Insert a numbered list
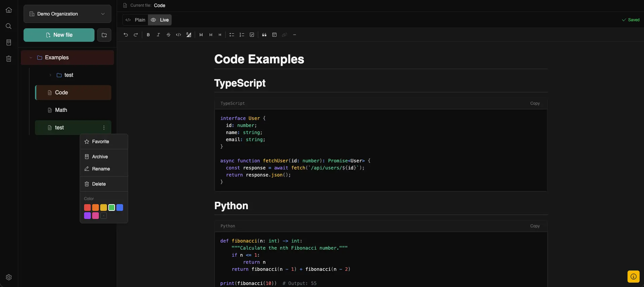Viewport: 644px width, 287px height. coord(242,35)
